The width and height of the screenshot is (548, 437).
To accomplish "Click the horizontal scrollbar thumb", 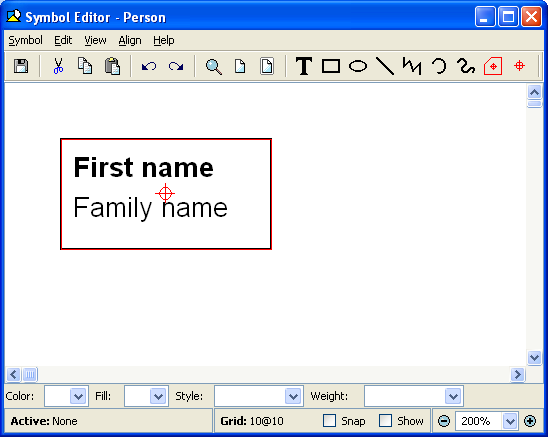I will tap(30, 374).
